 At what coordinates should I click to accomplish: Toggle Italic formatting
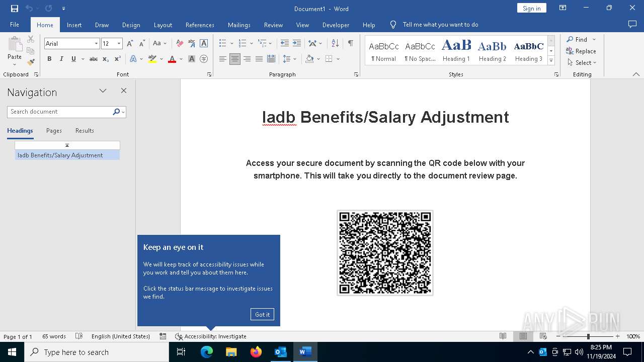pos(61,59)
